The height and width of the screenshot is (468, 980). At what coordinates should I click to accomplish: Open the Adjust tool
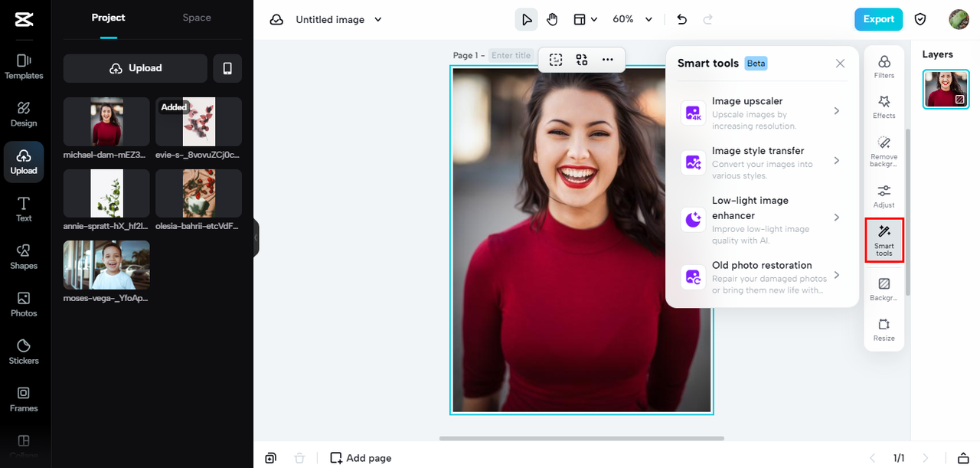tap(884, 196)
